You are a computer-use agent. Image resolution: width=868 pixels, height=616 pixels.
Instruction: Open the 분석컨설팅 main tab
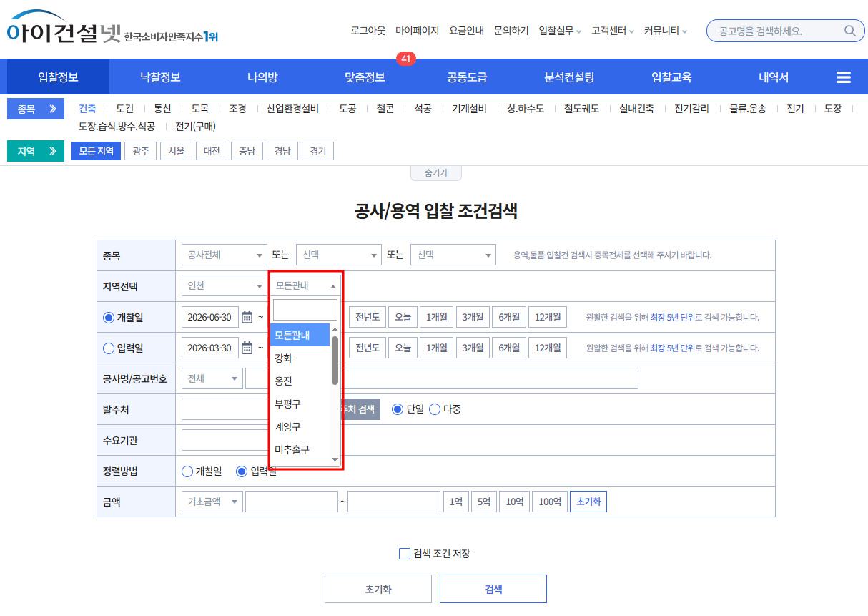coord(569,77)
